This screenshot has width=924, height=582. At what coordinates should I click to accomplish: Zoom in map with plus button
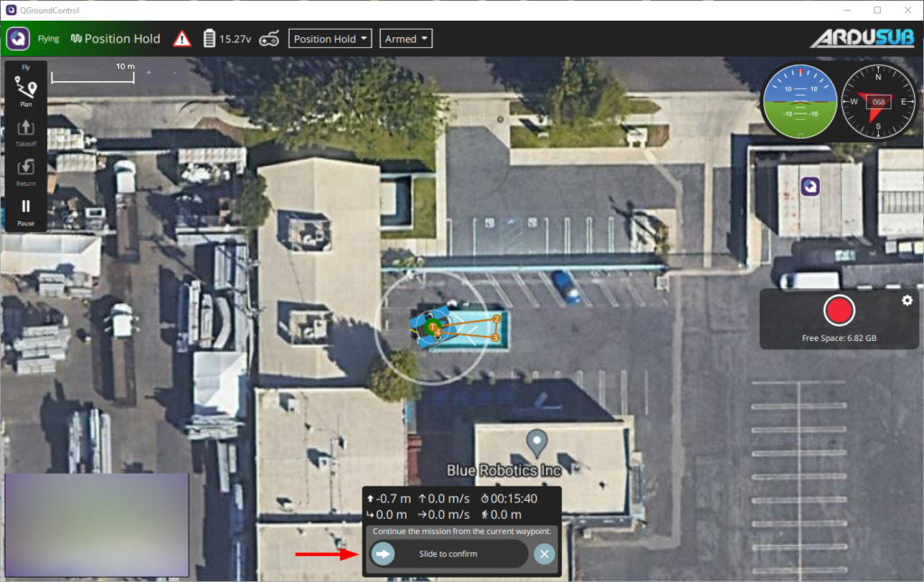click(x=149, y=72)
